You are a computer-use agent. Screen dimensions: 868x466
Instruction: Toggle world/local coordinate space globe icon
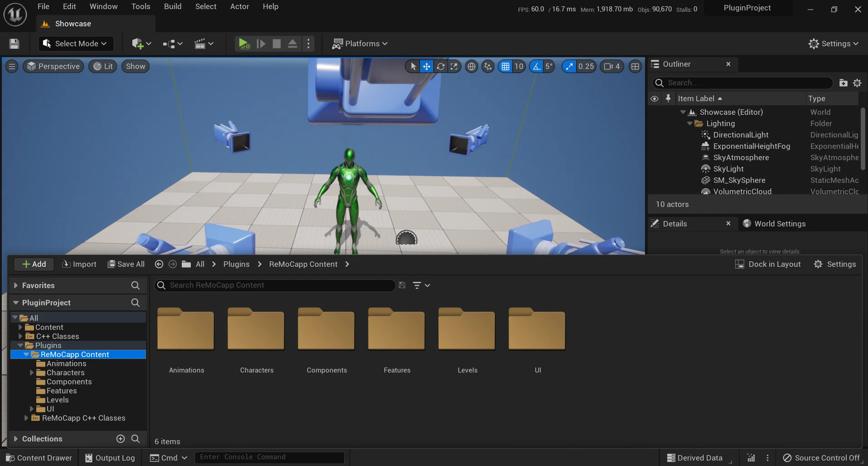[x=472, y=66]
